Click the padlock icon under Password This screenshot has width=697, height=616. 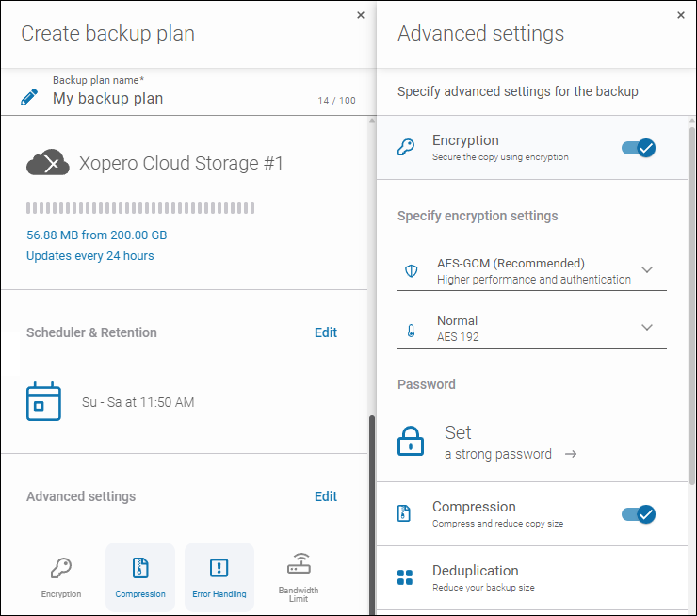pos(411,441)
